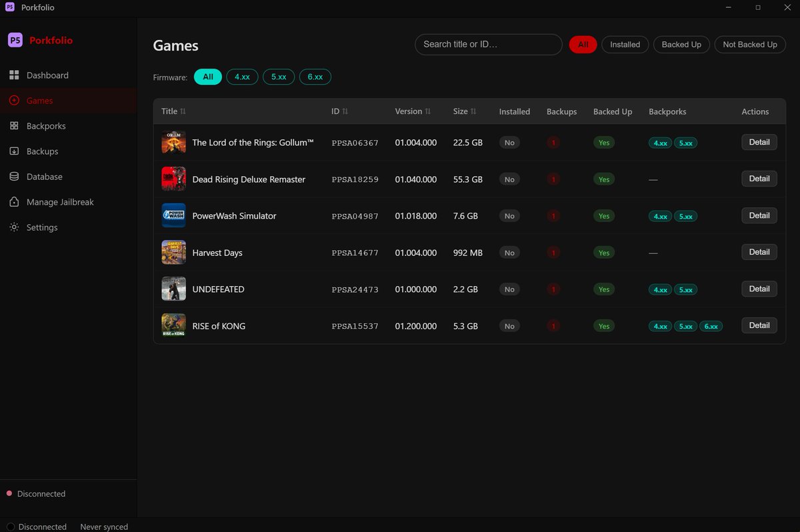
Task: Sort table using Version sort arrows
Action: (428, 111)
